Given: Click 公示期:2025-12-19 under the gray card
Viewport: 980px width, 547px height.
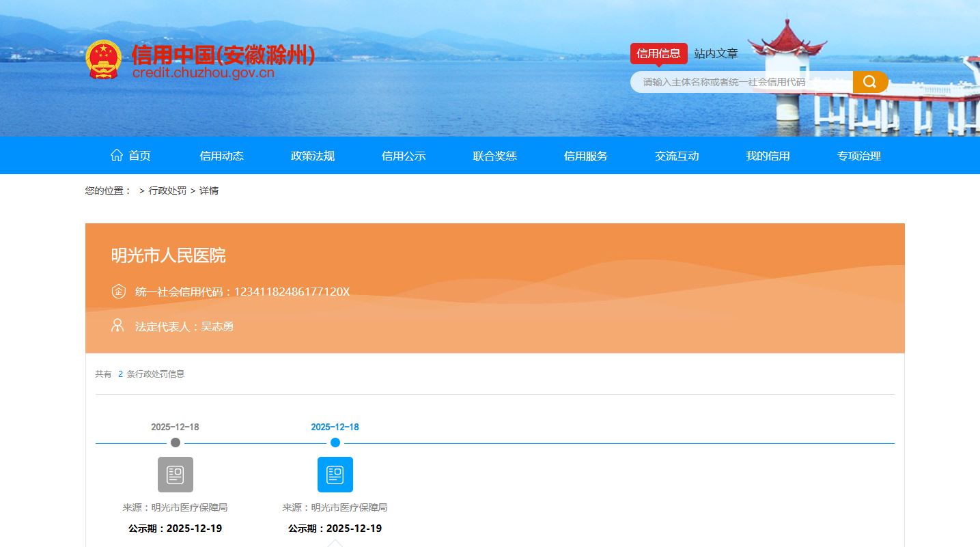Looking at the screenshot, I should coord(176,529).
